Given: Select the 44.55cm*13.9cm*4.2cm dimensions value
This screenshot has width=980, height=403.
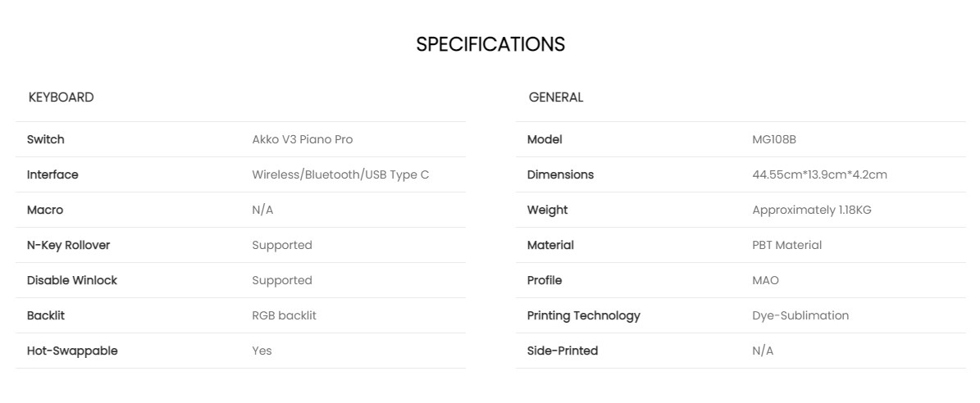Looking at the screenshot, I should tap(819, 174).
